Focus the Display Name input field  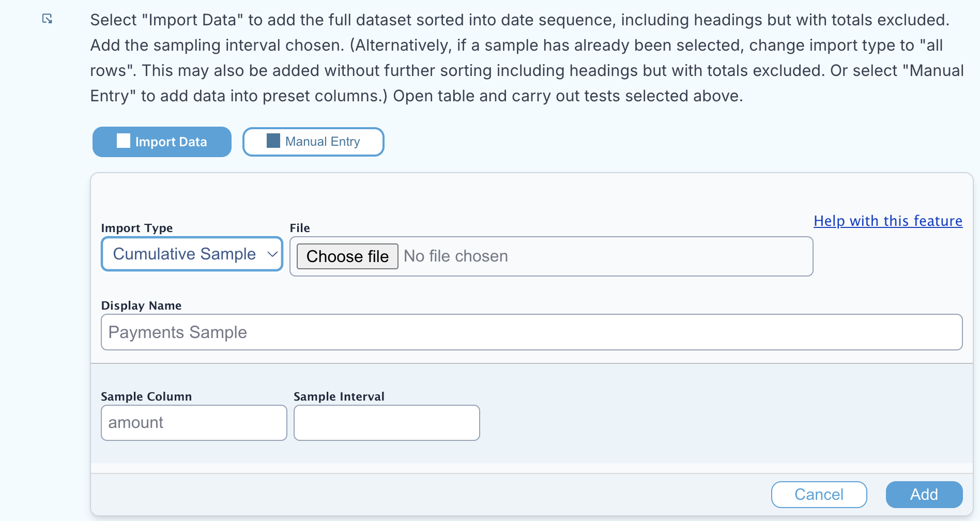pyautogui.click(x=531, y=332)
